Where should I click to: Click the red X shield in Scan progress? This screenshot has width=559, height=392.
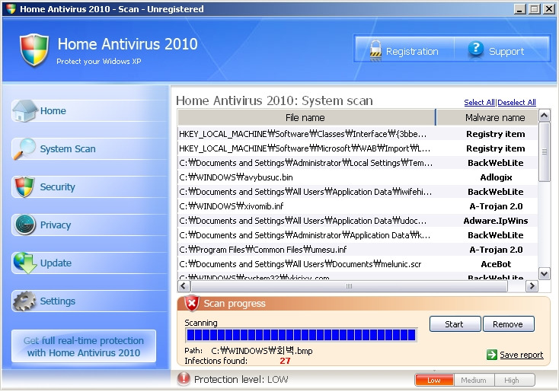click(192, 304)
